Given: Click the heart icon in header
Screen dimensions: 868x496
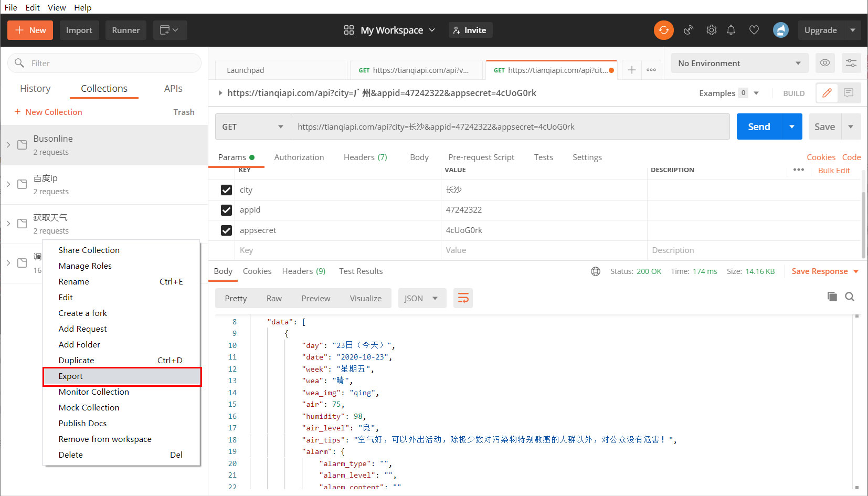Looking at the screenshot, I should click(x=754, y=30).
